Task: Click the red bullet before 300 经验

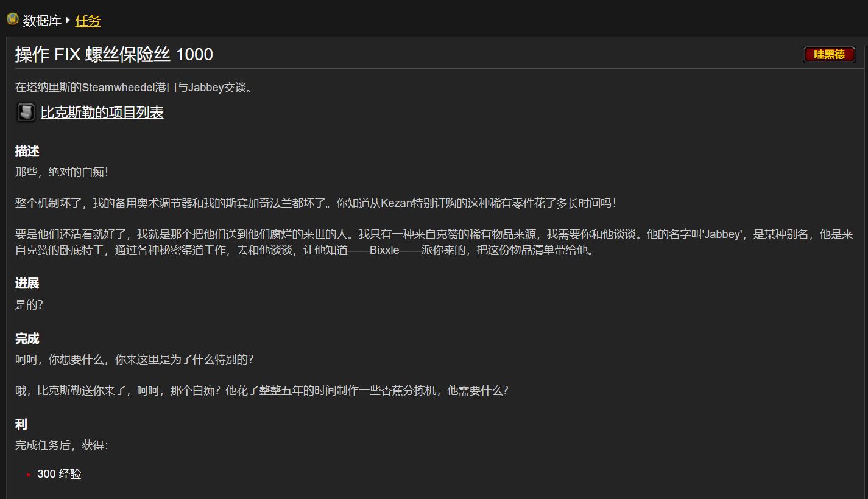Action: point(28,475)
